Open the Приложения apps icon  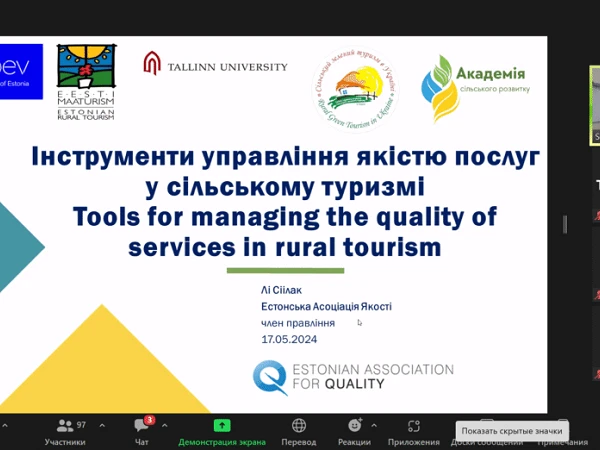coord(414,426)
